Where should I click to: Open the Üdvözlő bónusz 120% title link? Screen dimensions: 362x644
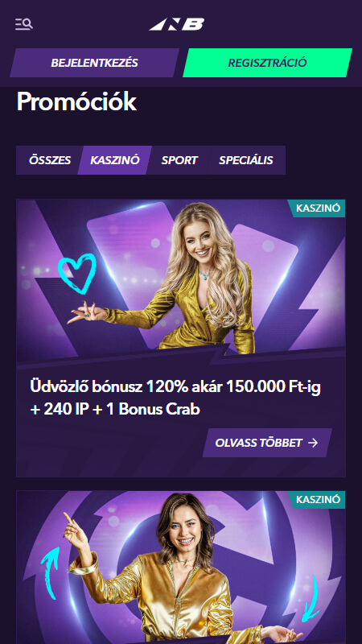tap(175, 398)
